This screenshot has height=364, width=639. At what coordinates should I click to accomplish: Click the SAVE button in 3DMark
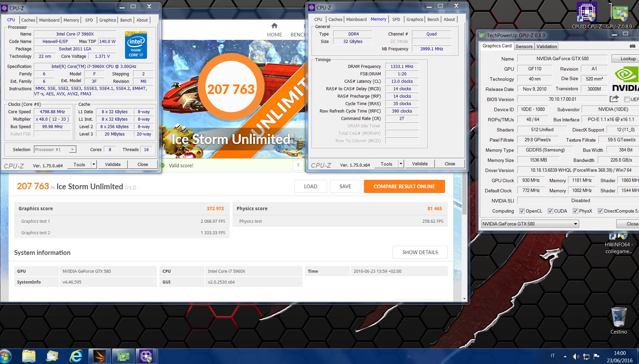(x=345, y=186)
